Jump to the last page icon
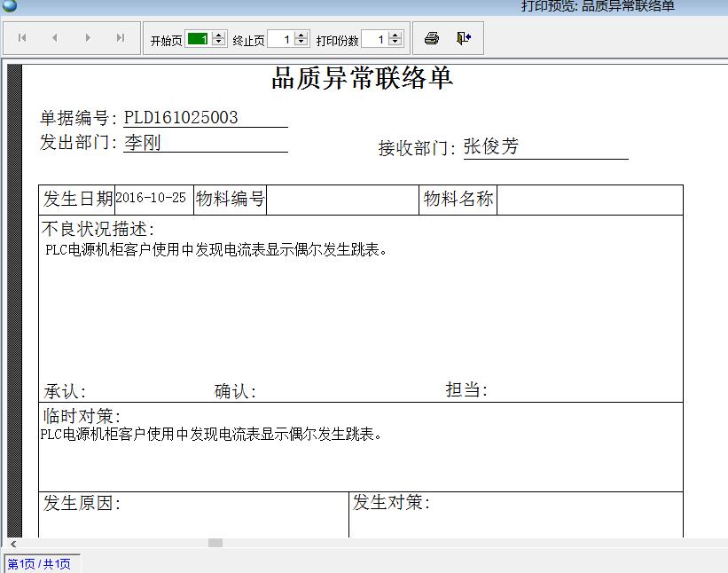This screenshot has width=728, height=573. pyautogui.click(x=120, y=37)
